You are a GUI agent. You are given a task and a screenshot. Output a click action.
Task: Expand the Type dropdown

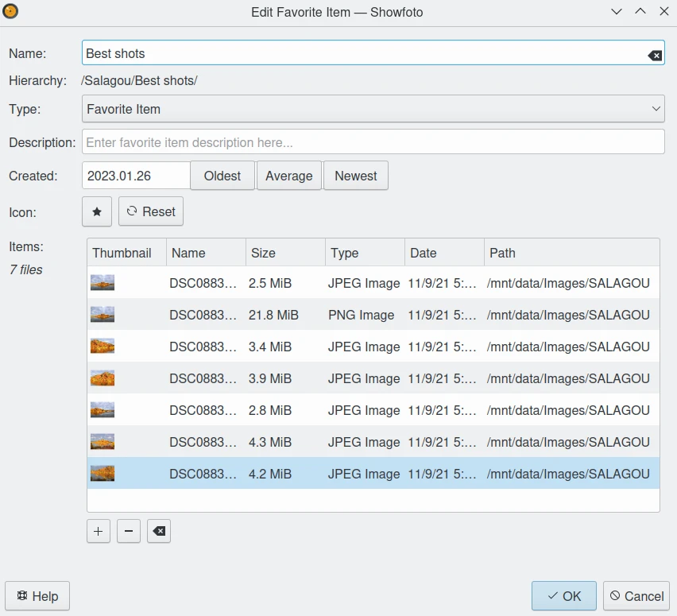coord(373,109)
